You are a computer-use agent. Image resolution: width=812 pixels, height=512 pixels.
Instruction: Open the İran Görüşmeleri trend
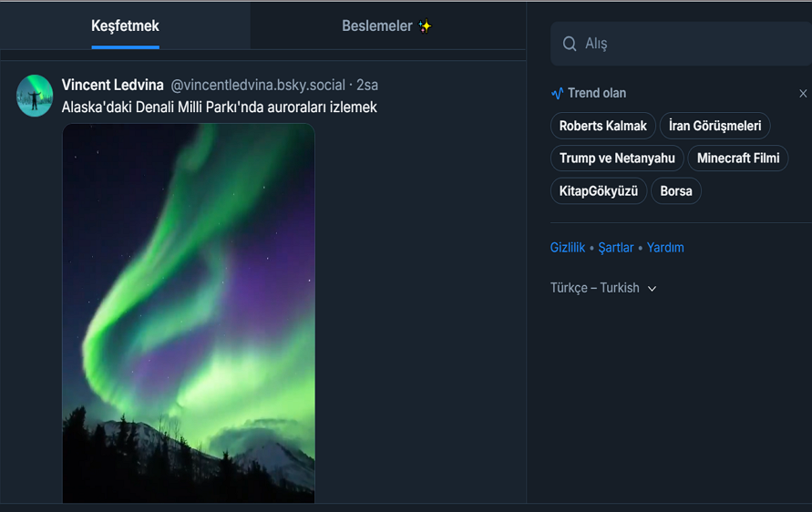714,126
